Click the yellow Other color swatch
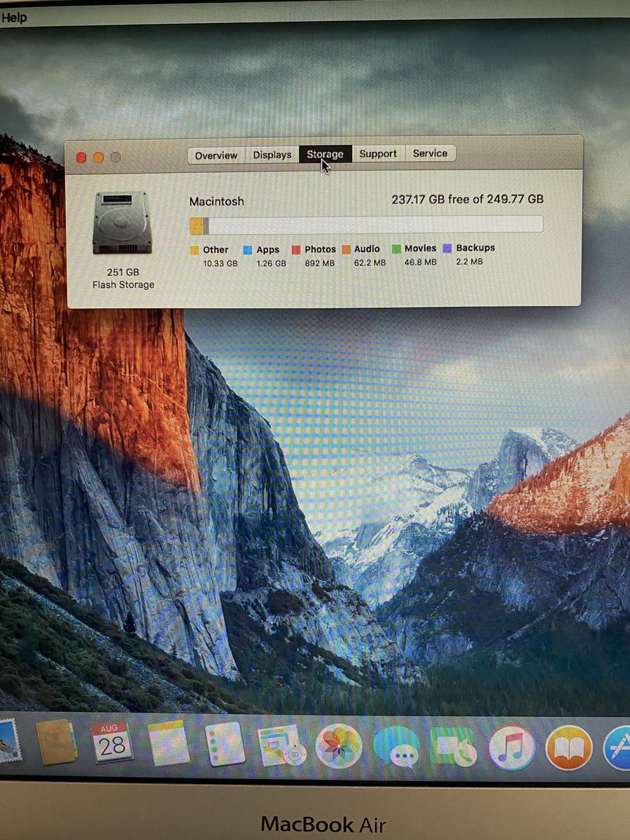630x840 pixels. tap(195, 250)
